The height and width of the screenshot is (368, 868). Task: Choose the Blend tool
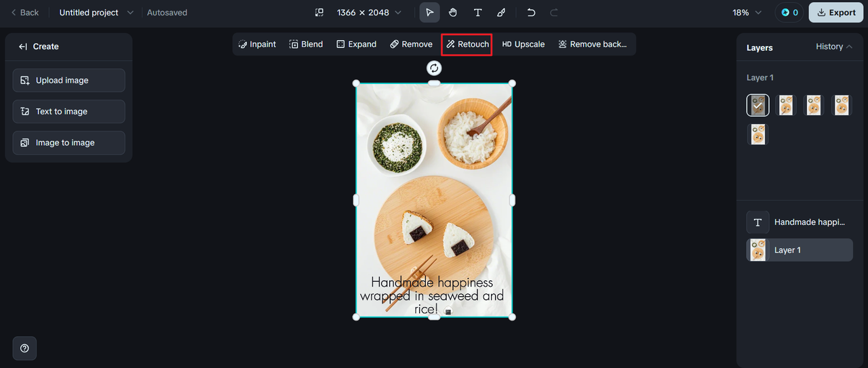pos(306,44)
